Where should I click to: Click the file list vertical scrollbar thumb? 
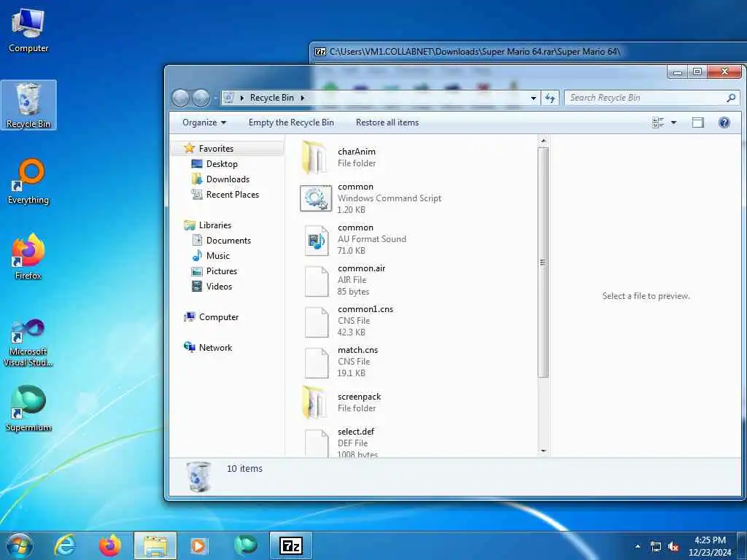click(543, 262)
